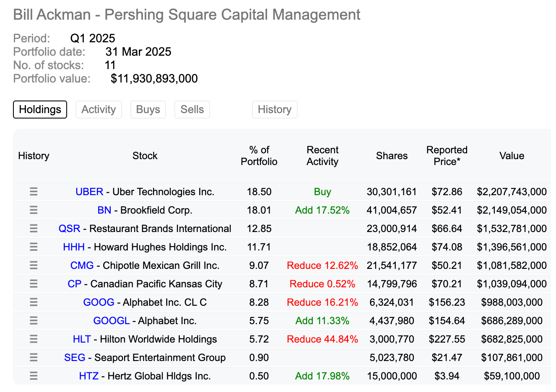Viewport: 556px width, 392px height.
Task: Open history icon for HHH row
Action: pyautogui.click(x=34, y=247)
